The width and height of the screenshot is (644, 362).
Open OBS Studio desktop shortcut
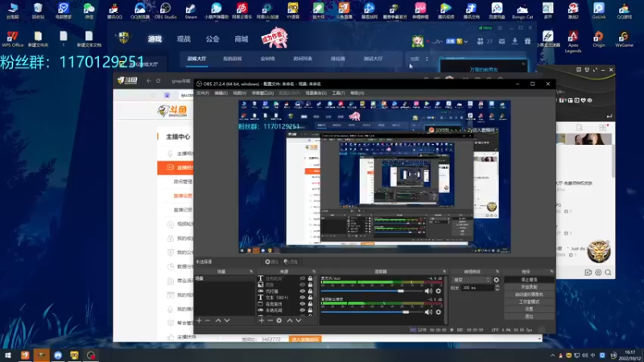(165, 10)
